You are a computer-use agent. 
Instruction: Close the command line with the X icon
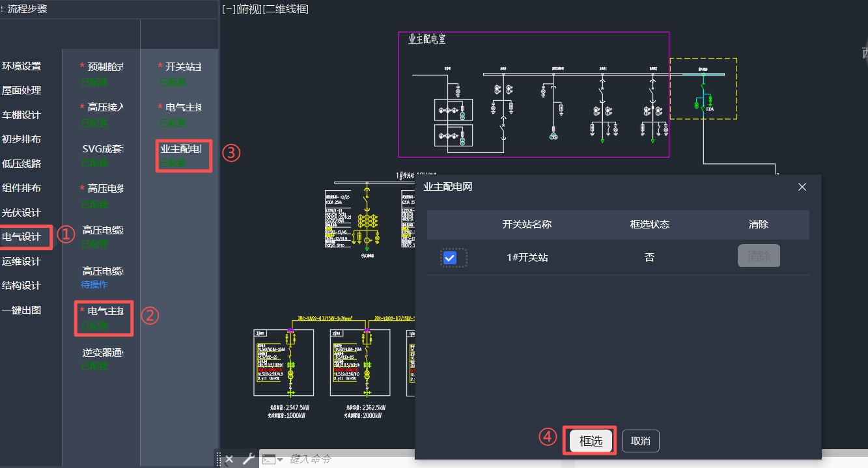[229, 459]
